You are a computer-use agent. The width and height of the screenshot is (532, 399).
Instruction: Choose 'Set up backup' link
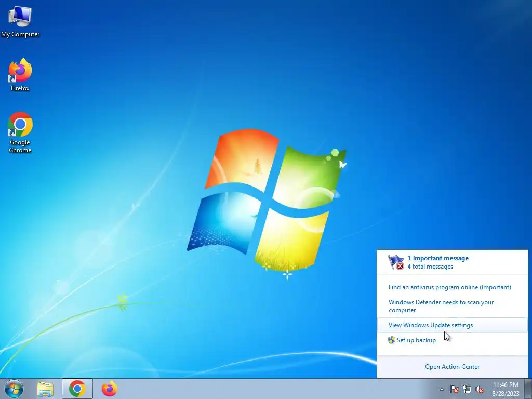click(x=416, y=340)
